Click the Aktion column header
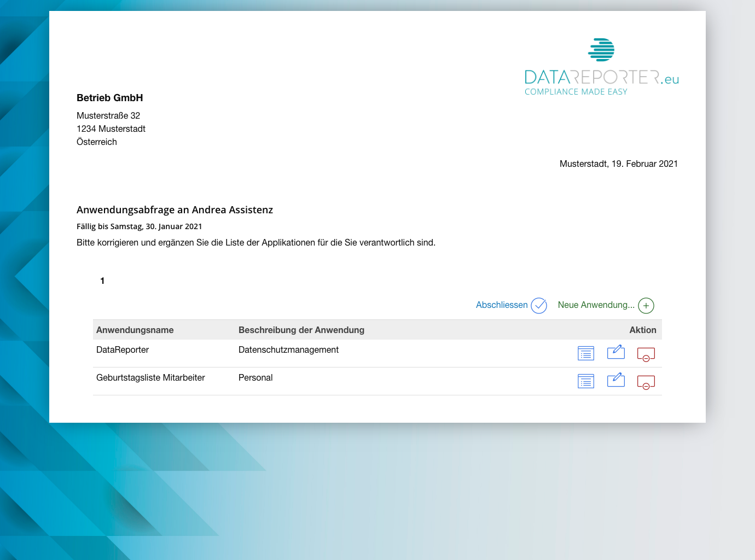This screenshot has height=560, width=755. [642, 330]
